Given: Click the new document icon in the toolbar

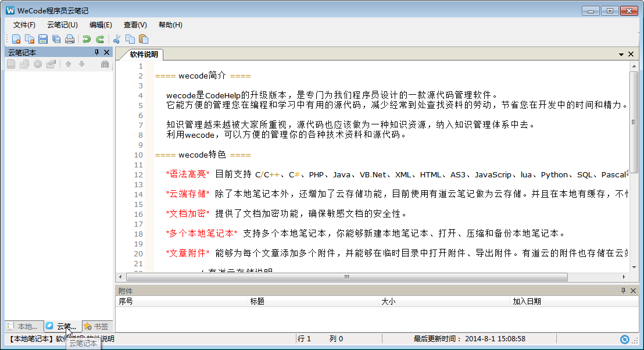Looking at the screenshot, I should pos(16,39).
